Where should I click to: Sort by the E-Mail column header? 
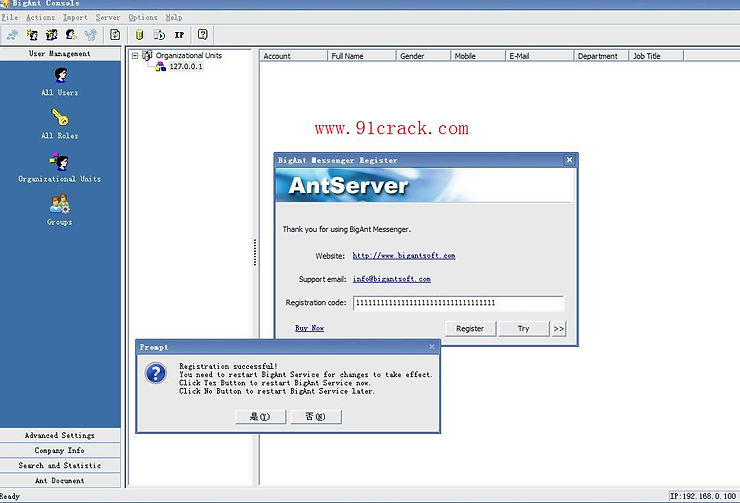tap(539, 56)
